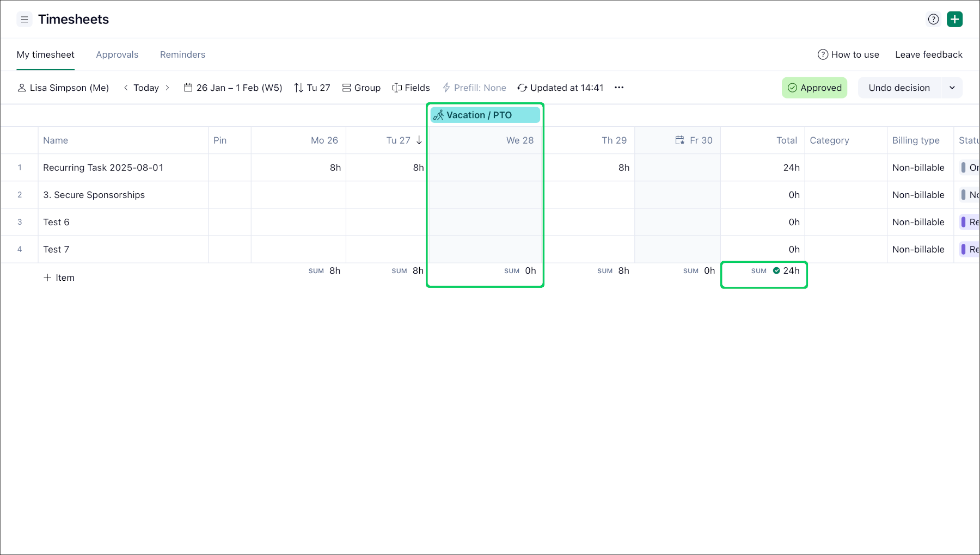Go to next week arrow
The image size is (980, 555).
point(167,88)
